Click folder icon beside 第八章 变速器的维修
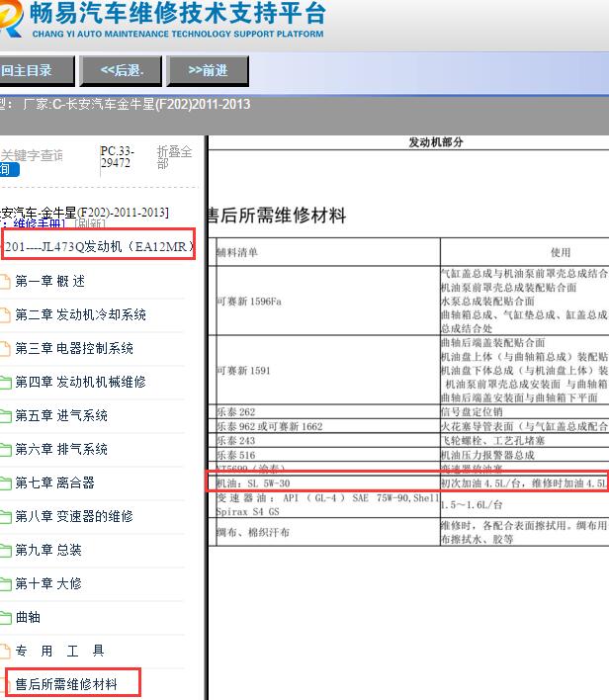Screen dimensions: 609x700 [5, 517]
